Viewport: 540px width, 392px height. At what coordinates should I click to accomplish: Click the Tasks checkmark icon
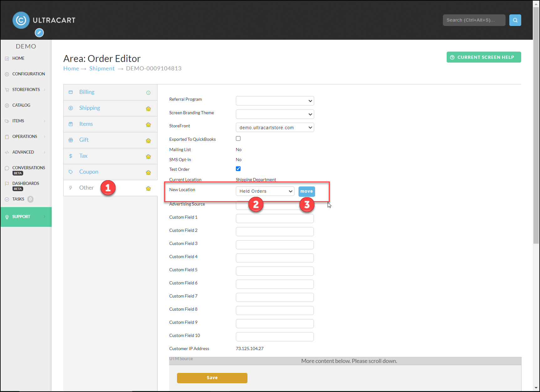pyautogui.click(x=7, y=199)
